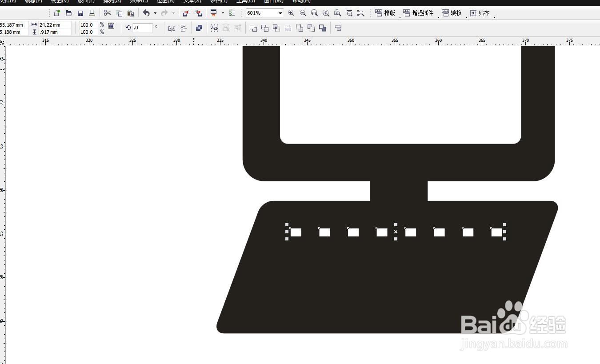Copy the selected objects
The image size is (600, 364).
(x=119, y=13)
